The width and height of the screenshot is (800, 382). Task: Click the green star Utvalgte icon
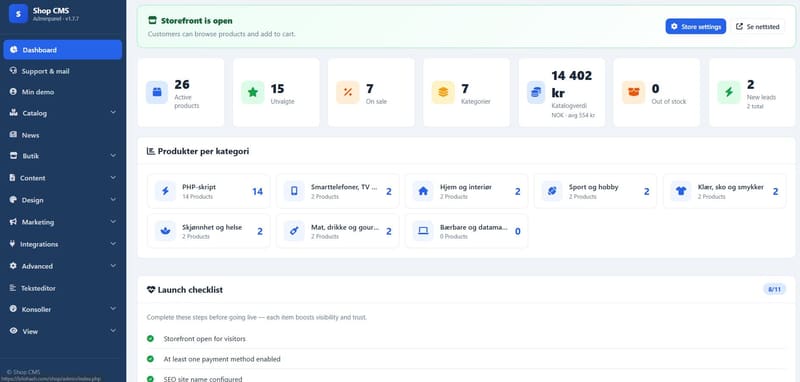253,92
